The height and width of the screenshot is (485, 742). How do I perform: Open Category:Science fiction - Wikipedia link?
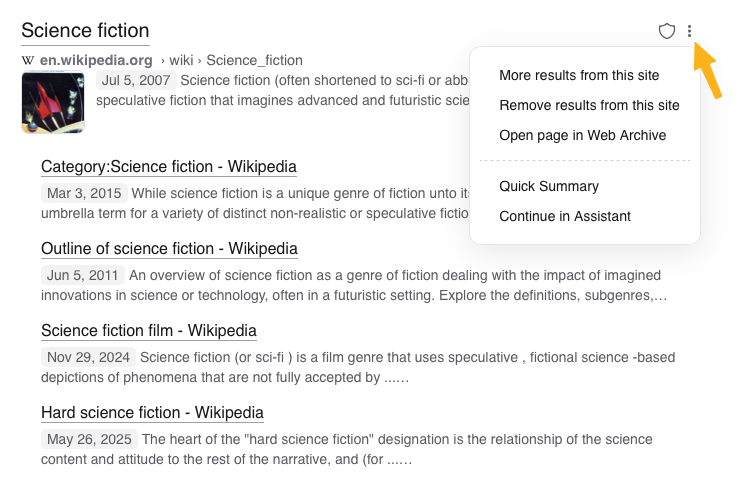tap(169, 167)
